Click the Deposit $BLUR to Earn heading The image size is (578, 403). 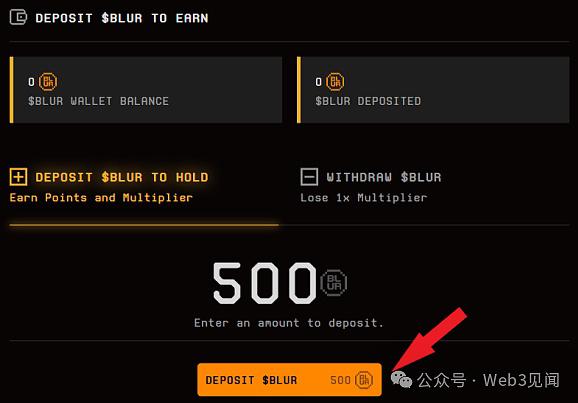point(122,18)
